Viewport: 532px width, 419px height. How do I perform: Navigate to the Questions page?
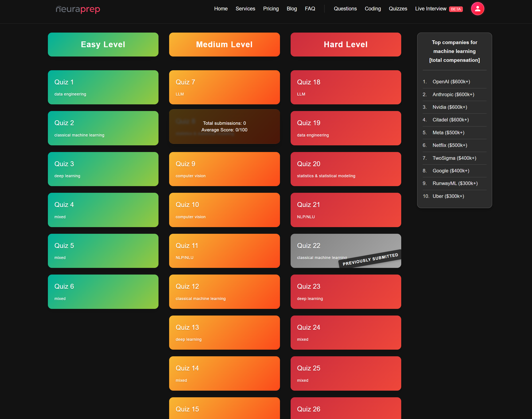345,9
